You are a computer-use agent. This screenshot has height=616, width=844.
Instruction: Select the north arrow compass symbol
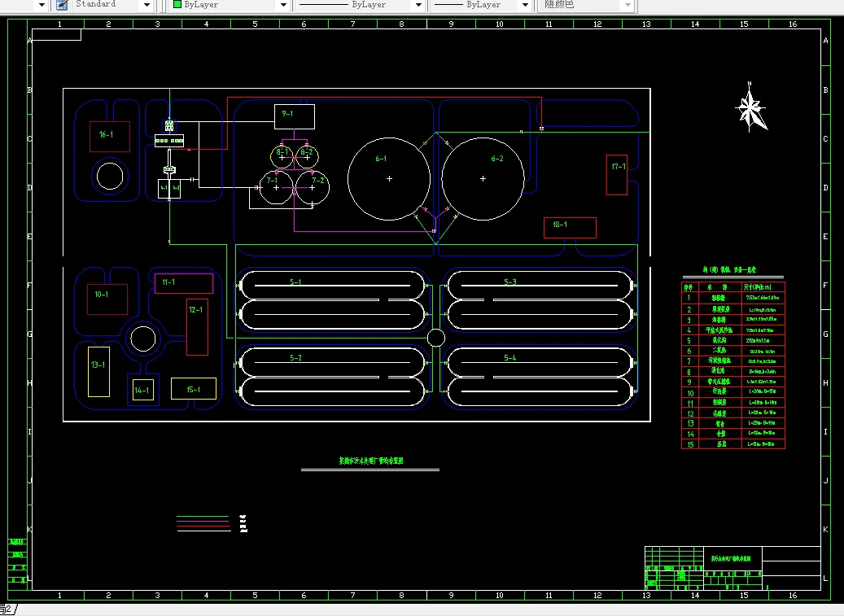[751, 107]
